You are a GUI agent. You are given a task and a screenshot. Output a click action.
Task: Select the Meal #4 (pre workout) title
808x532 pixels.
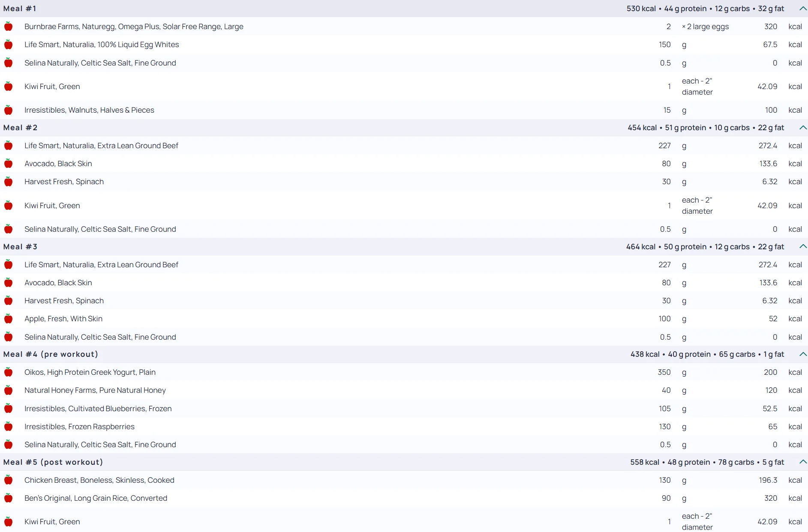pyautogui.click(x=51, y=354)
